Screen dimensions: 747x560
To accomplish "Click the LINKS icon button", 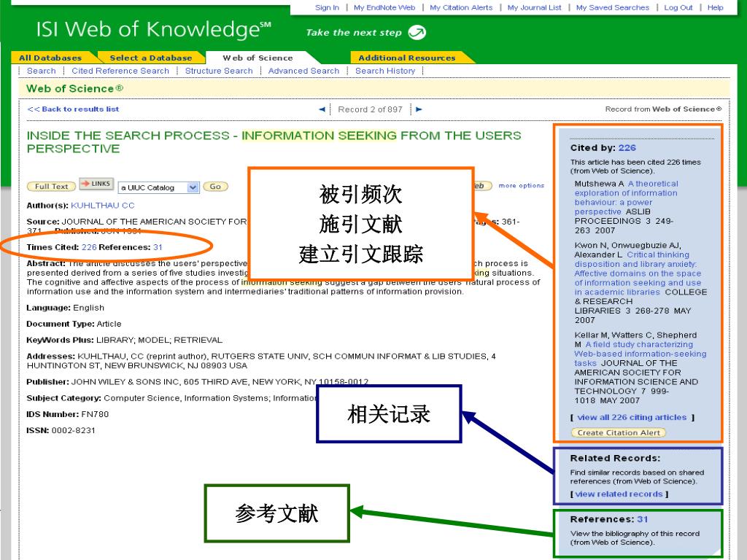I will (97, 184).
